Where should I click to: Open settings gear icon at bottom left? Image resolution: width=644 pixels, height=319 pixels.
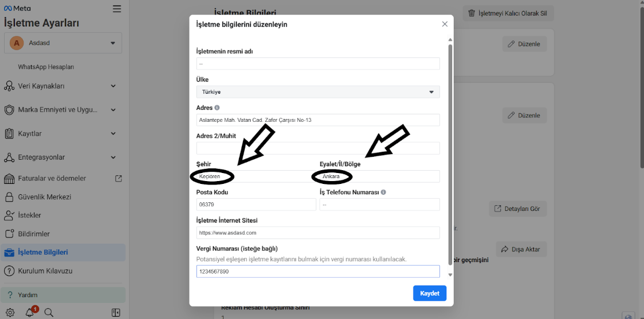10,313
